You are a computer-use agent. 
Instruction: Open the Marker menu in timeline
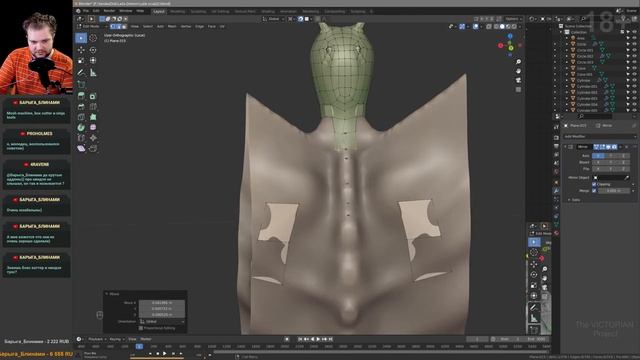pos(146,339)
